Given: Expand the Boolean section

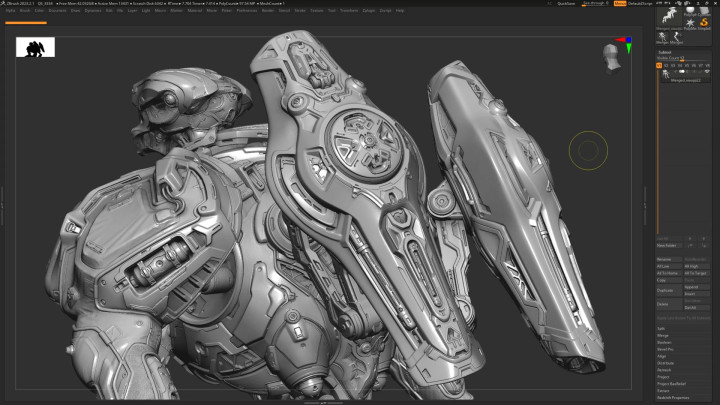Looking at the screenshot, I should point(664,342).
